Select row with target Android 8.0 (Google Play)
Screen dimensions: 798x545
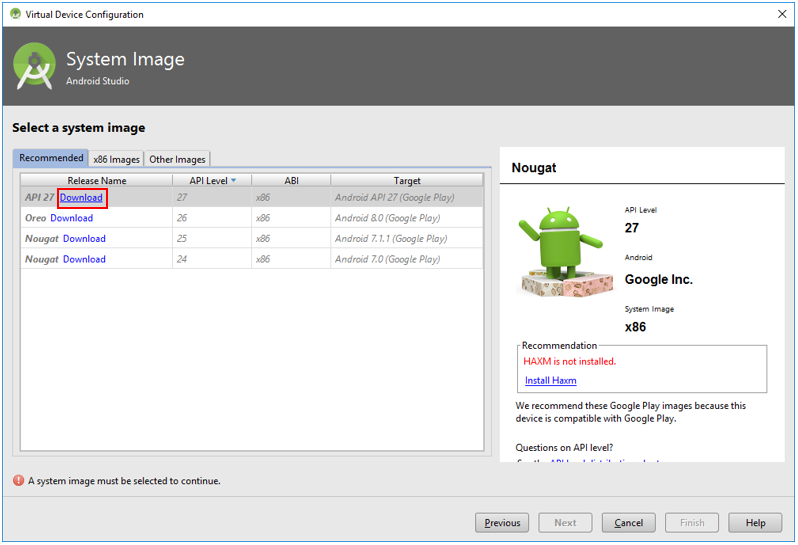click(x=252, y=218)
